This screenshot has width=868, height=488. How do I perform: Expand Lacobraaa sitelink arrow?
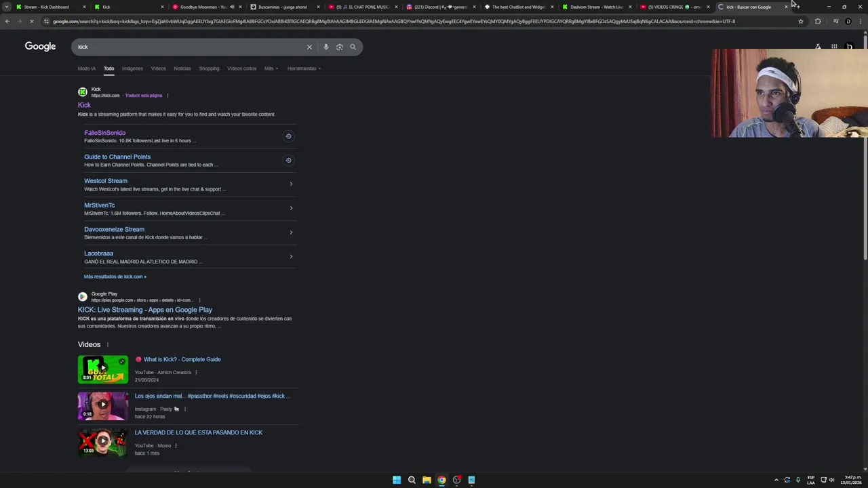(x=291, y=256)
